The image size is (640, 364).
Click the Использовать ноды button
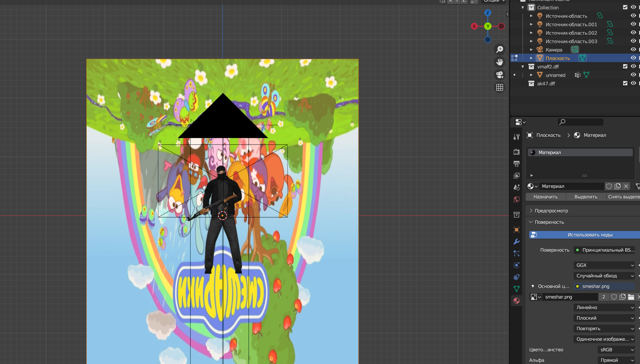tap(590, 235)
